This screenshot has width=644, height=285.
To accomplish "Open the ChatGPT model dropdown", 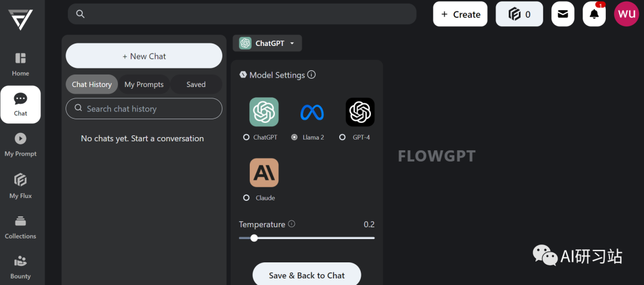I will 267,43.
